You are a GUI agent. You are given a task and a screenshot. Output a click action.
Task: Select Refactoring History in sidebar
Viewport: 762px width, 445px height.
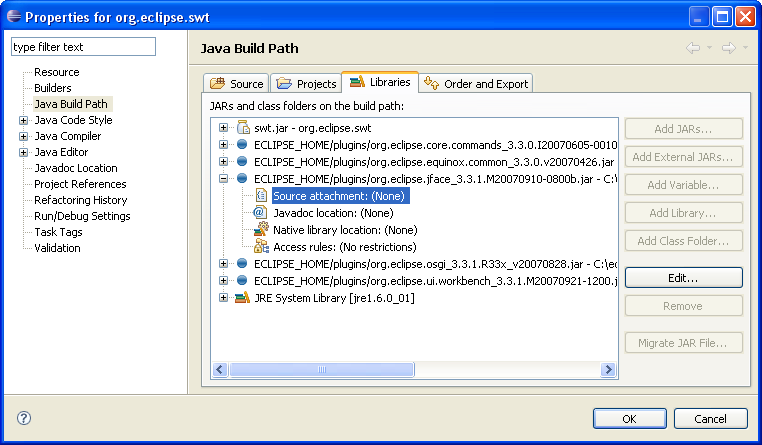pos(81,200)
